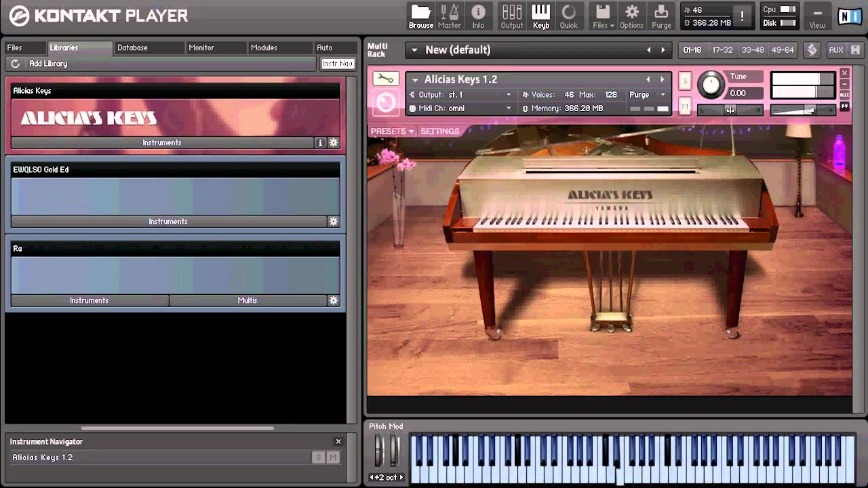Image resolution: width=868 pixels, height=488 pixels.
Task: Open the Quick load browser
Action: [x=569, y=16]
